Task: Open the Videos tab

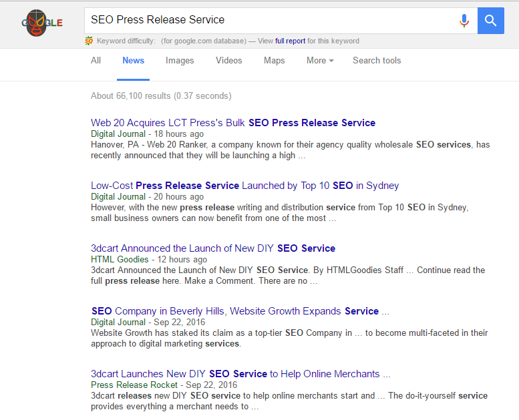Action: point(228,61)
